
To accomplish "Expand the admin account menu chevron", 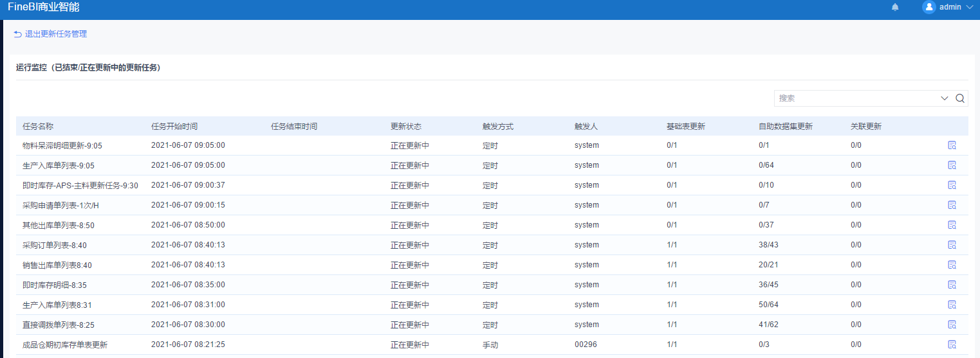I will coord(970,7).
